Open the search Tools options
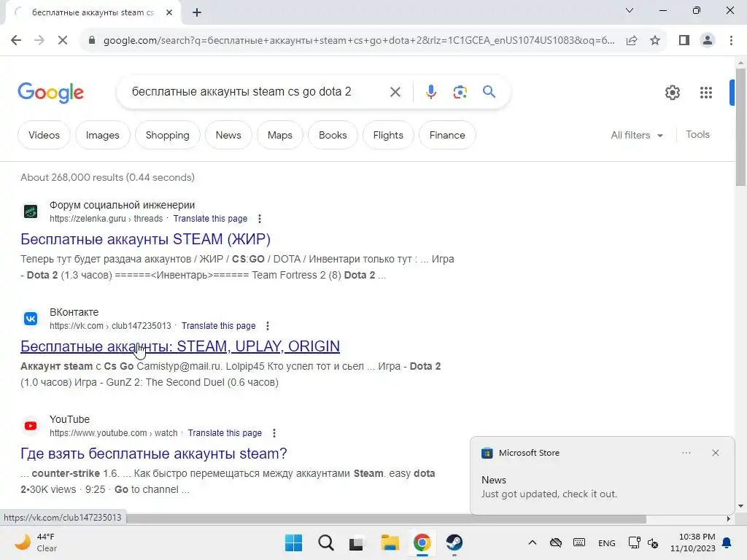This screenshot has height=560, width=747. click(x=697, y=135)
